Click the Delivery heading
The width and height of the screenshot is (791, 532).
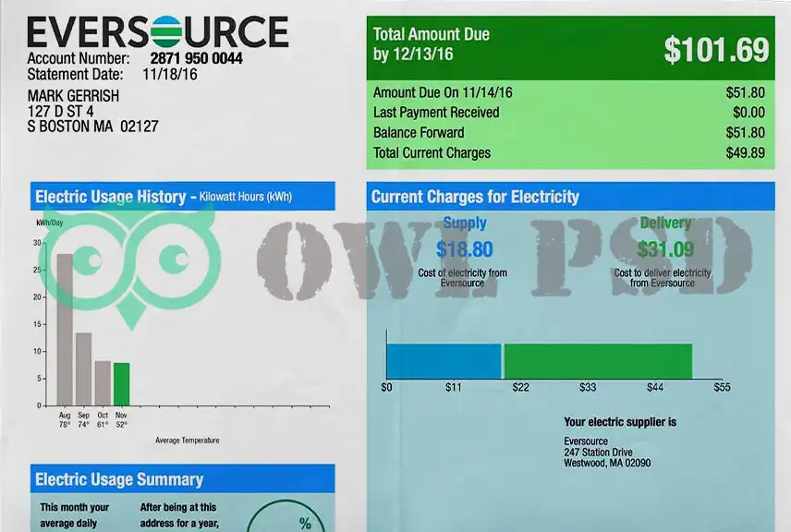click(665, 223)
